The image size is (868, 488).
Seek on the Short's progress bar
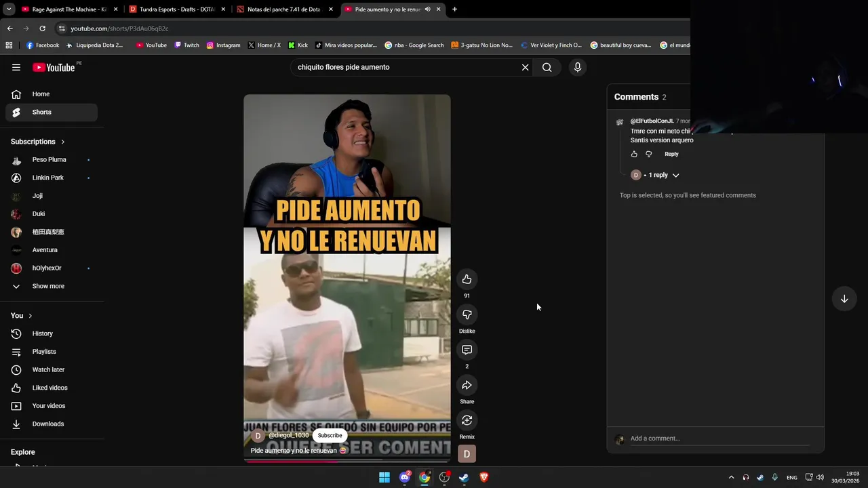[347, 461]
